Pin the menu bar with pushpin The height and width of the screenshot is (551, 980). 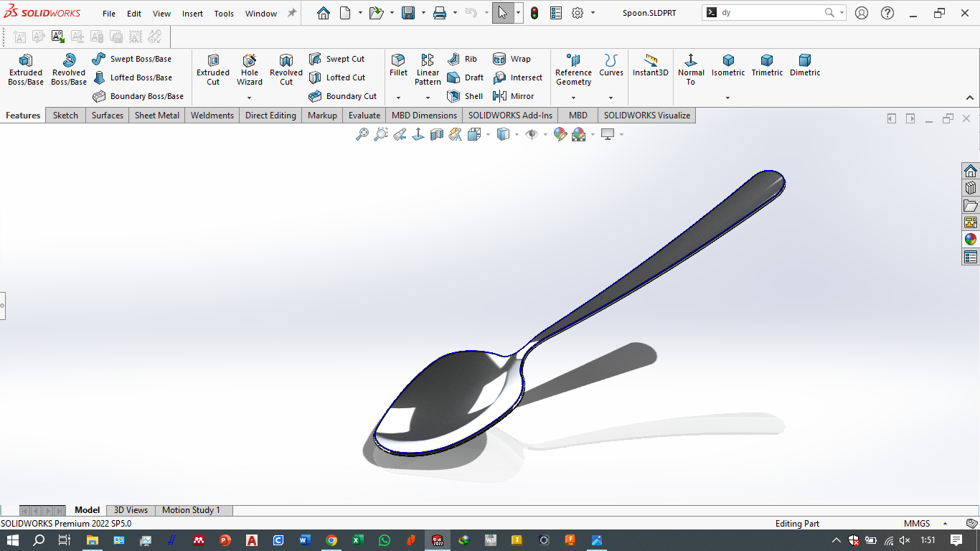pyautogui.click(x=291, y=13)
